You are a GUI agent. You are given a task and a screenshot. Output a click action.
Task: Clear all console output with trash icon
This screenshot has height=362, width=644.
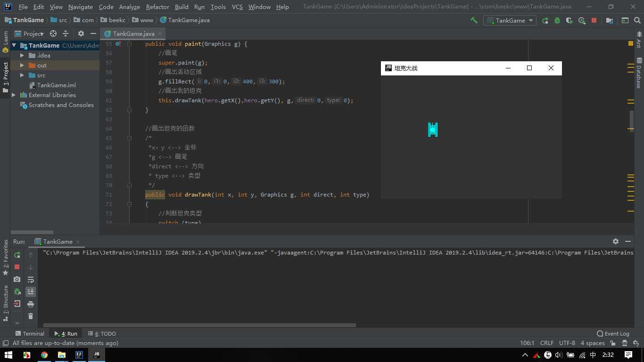[31, 316]
